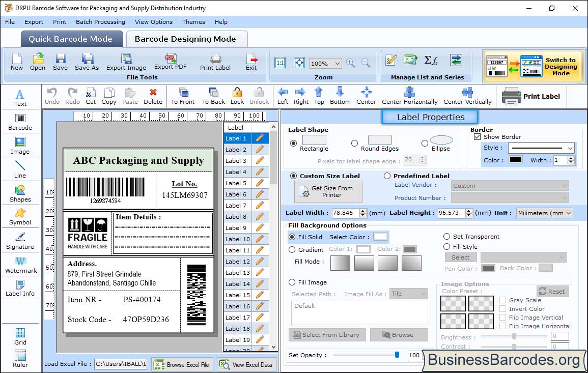Viewport: 588px width, 373px height.
Task: Click the Fill Solid Select Color swatch
Action: 380,237
